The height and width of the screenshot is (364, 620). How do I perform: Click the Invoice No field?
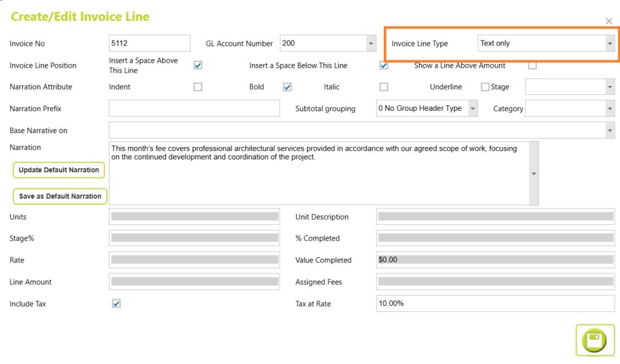click(x=150, y=44)
